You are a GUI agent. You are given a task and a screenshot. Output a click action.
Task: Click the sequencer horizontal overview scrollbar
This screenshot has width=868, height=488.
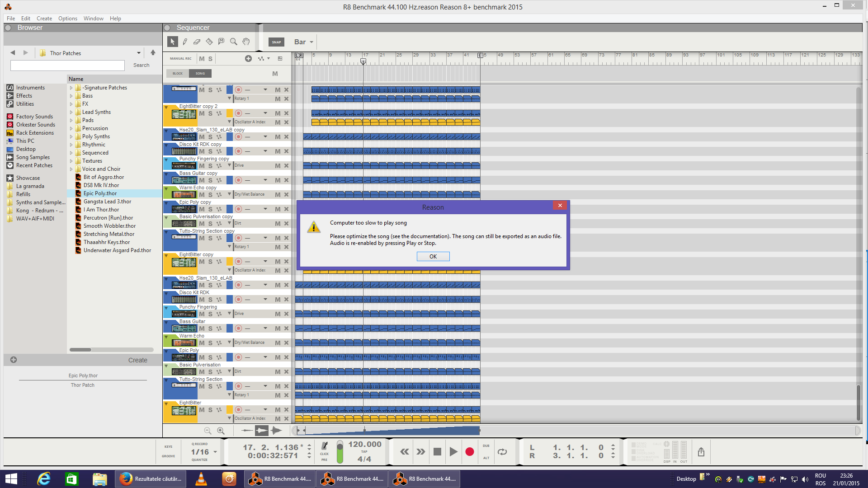[577, 431]
